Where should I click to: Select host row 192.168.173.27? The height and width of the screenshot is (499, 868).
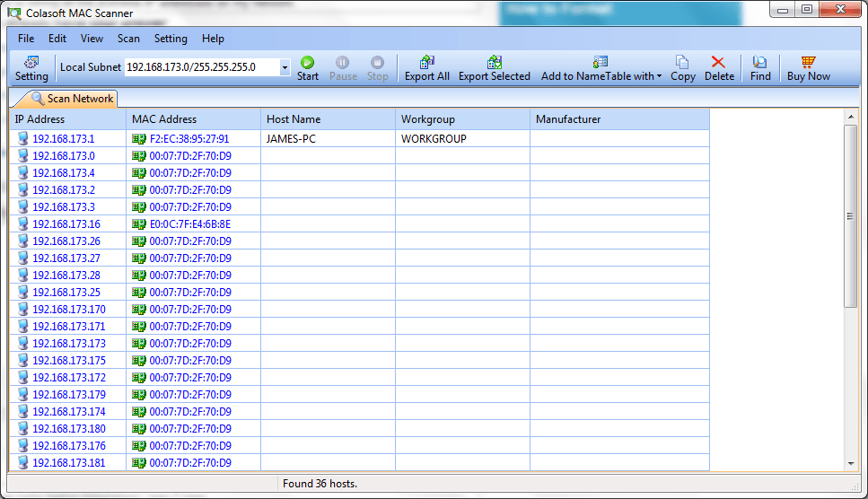pyautogui.click(x=359, y=258)
